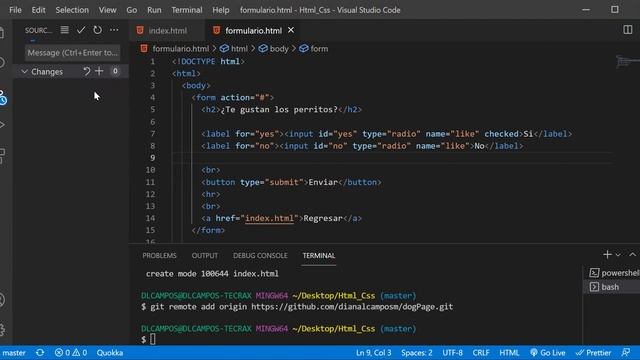The width and height of the screenshot is (640, 360).
Task: Discard all changes with the undo arrow
Action: 87,71
